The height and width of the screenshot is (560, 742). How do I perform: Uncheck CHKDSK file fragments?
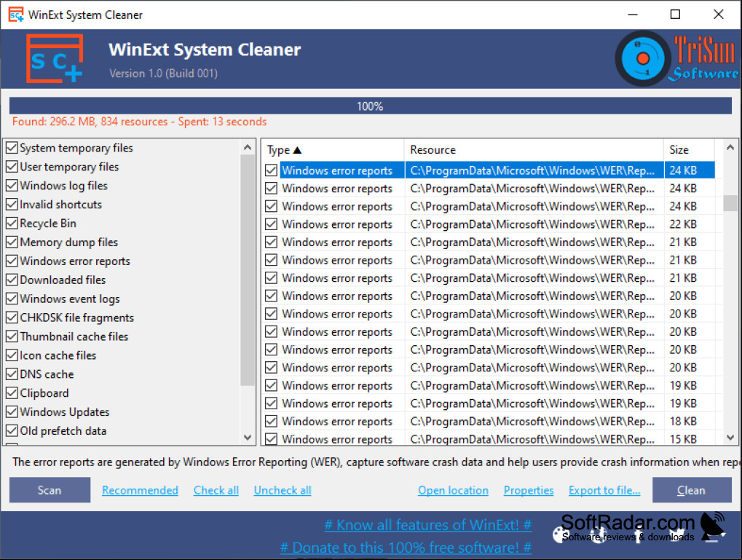[12, 318]
